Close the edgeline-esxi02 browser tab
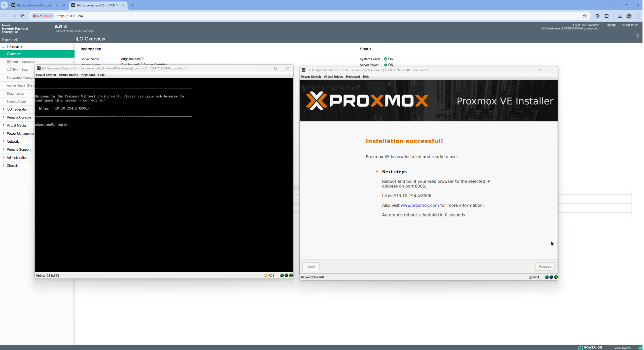This screenshot has height=350, width=644. [x=123, y=5]
